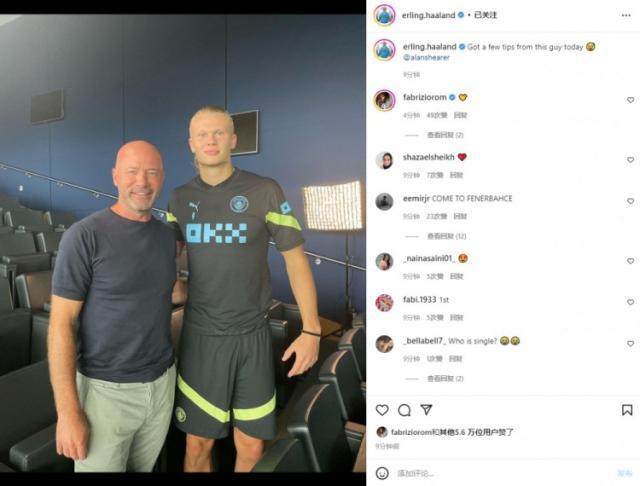Viewport: 640px width, 486px height.
Task: Expand the two replies under fabriziorom's comment
Action: [445, 135]
